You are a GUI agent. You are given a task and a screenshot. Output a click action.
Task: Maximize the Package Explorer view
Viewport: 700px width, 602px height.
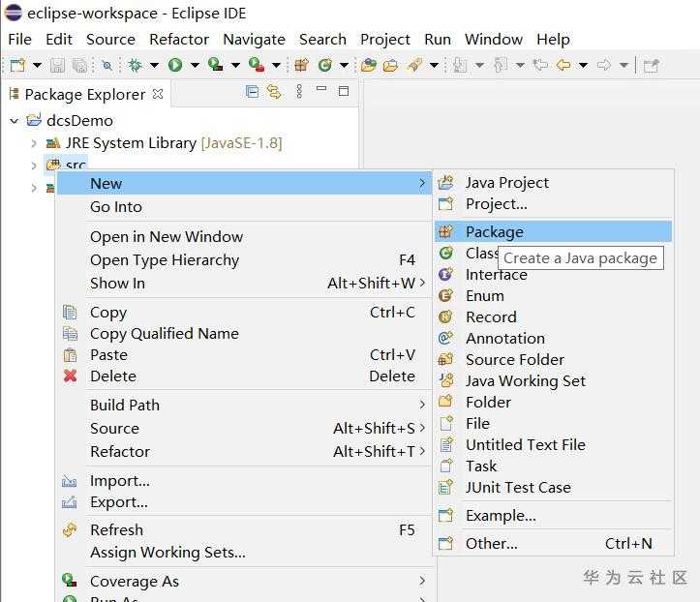344,92
